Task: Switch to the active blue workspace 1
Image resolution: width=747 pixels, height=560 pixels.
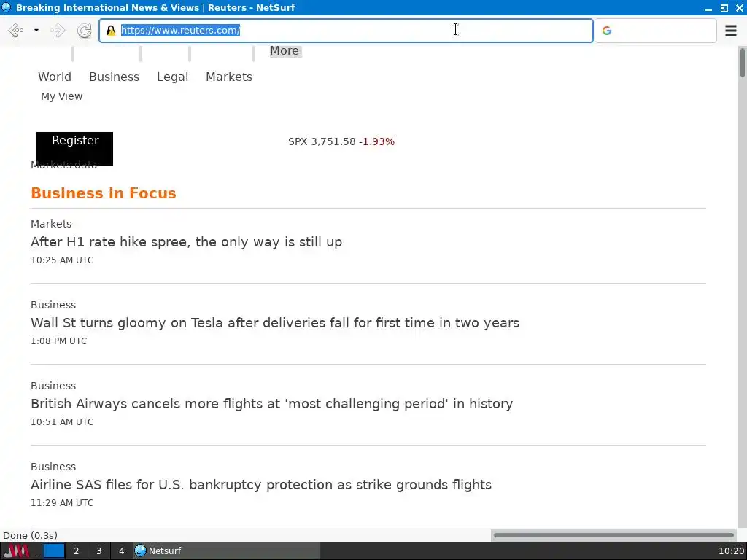Action: (x=54, y=551)
